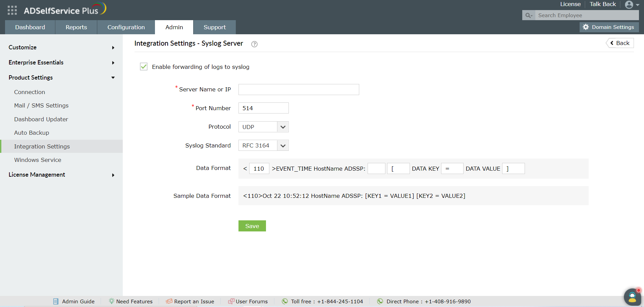Open help via the question mark icon
The height and width of the screenshot is (307, 644).
254,44
